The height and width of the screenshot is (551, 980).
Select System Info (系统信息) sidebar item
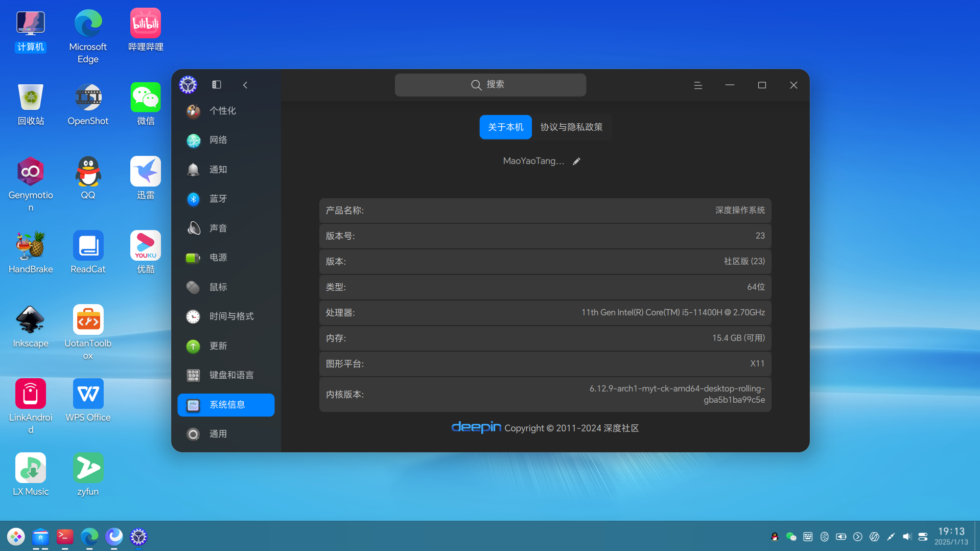[x=226, y=405]
